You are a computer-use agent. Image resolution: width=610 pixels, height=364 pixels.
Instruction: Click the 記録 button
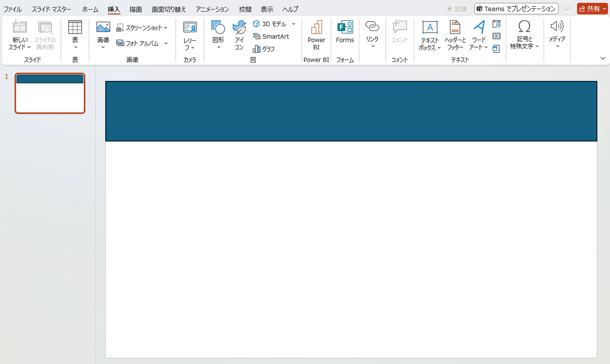pyautogui.click(x=456, y=9)
